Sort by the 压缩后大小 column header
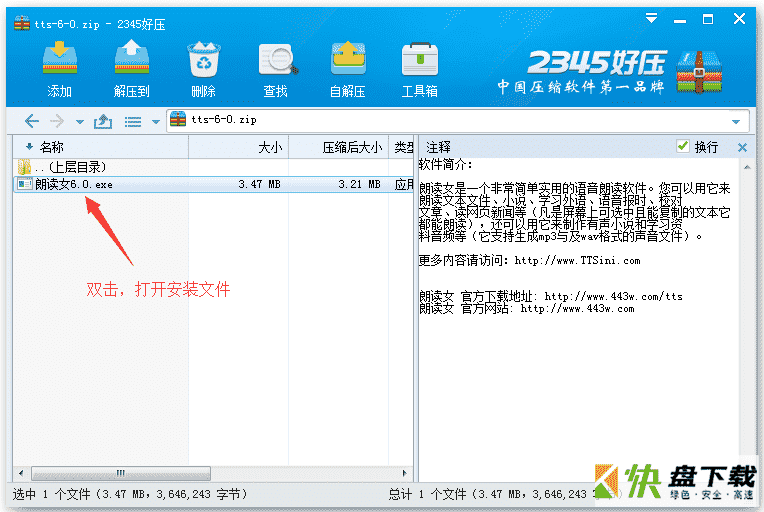The width and height of the screenshot is (764, 512). coord(339,147)
